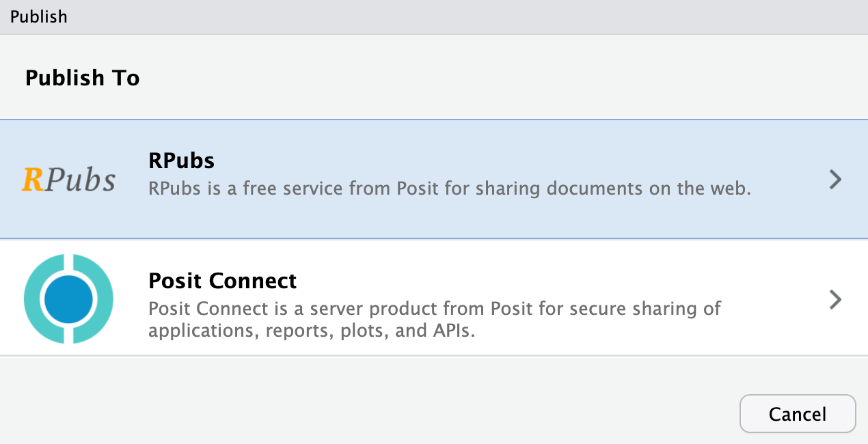Click the right arrow next to RPubs description
868x444 pixels.
pos(835,179)
